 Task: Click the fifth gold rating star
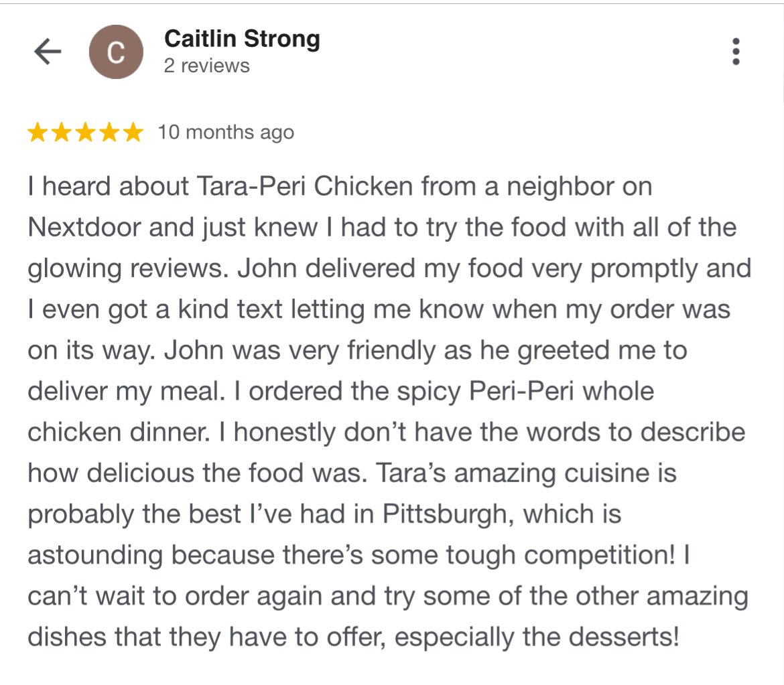[x=133, y=133]
